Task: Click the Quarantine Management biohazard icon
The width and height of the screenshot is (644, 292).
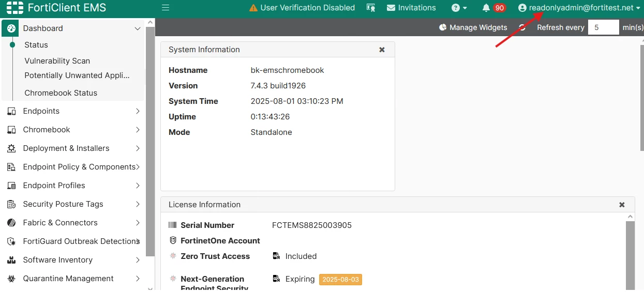Action: (x=11, y=279)
